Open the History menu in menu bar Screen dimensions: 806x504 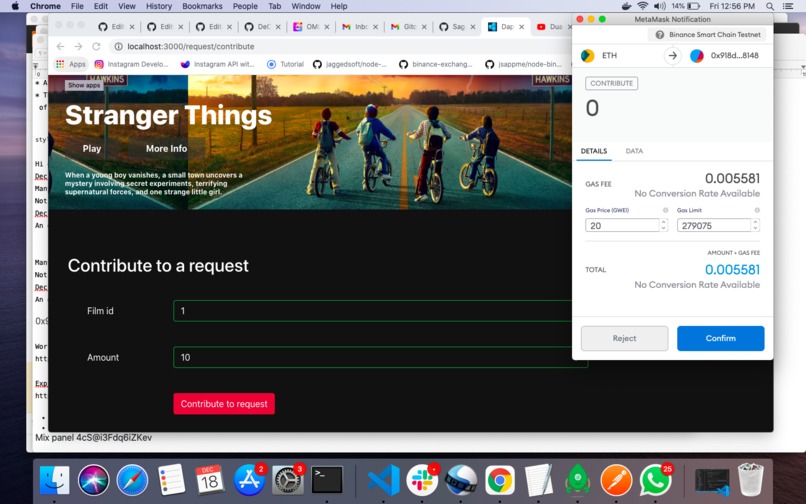coord(159,6)
